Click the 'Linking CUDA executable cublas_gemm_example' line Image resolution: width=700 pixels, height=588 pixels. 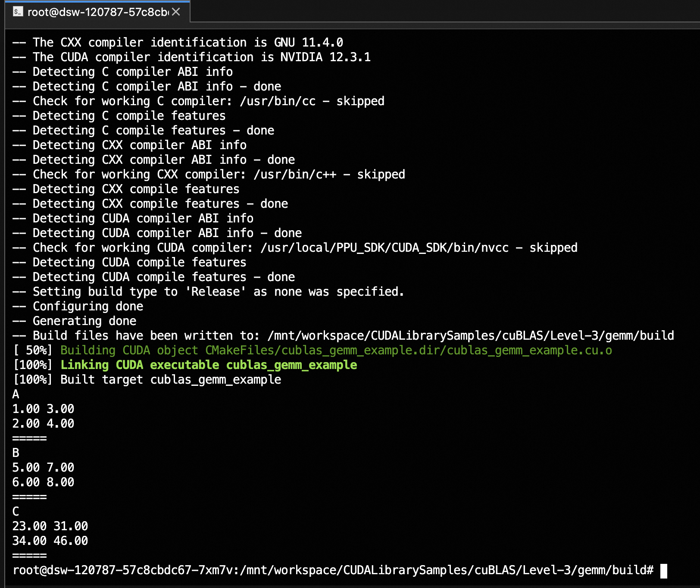click(184, 365)
